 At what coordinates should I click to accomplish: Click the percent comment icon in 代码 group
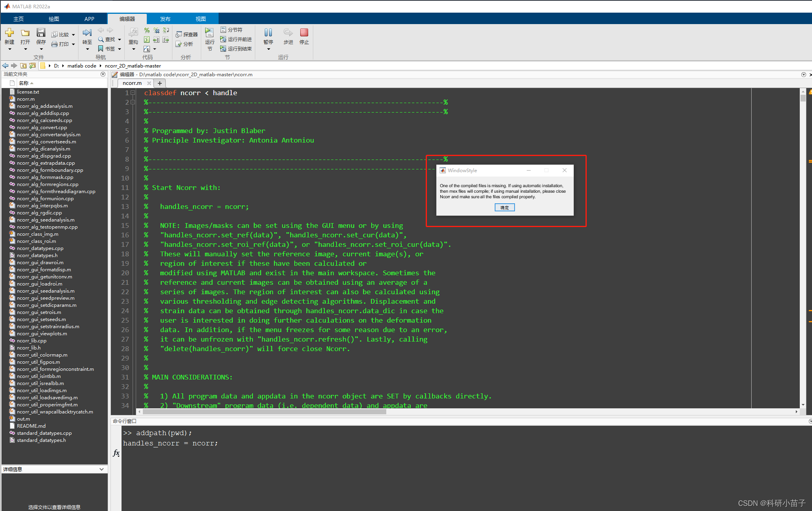(147, 30)
